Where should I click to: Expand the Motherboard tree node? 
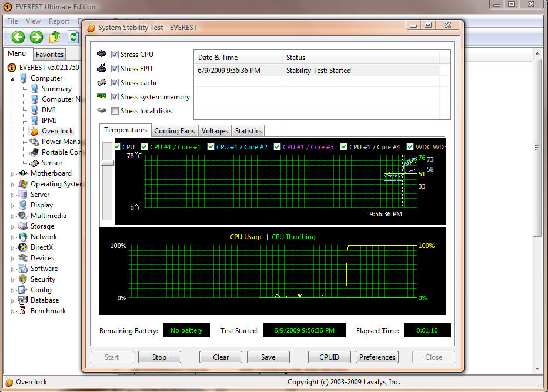(12, 173)
